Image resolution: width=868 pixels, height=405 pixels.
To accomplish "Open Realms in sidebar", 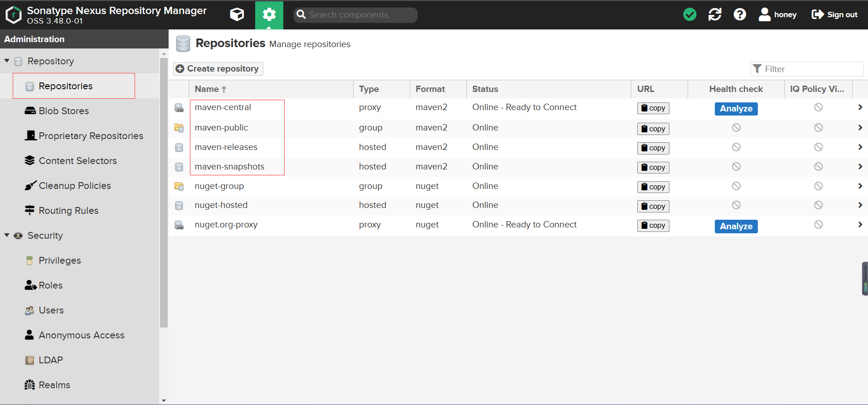I will (x=54, y=385).
